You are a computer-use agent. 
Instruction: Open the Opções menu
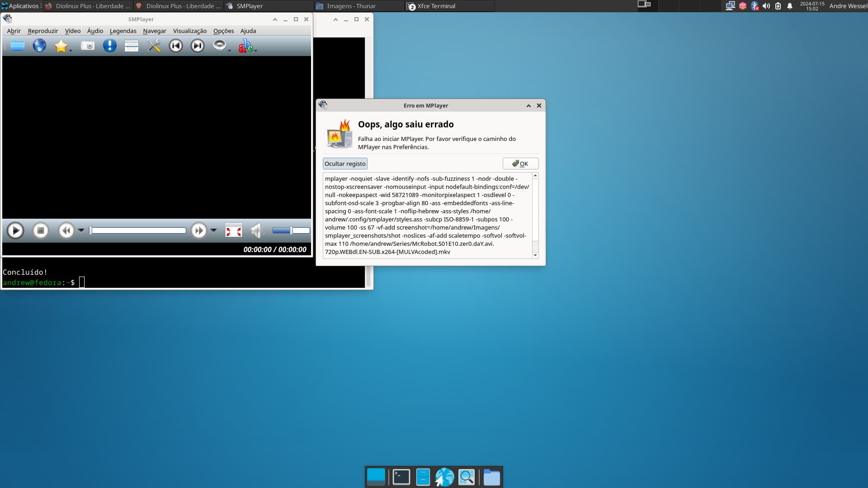click(x=224, y=31)
